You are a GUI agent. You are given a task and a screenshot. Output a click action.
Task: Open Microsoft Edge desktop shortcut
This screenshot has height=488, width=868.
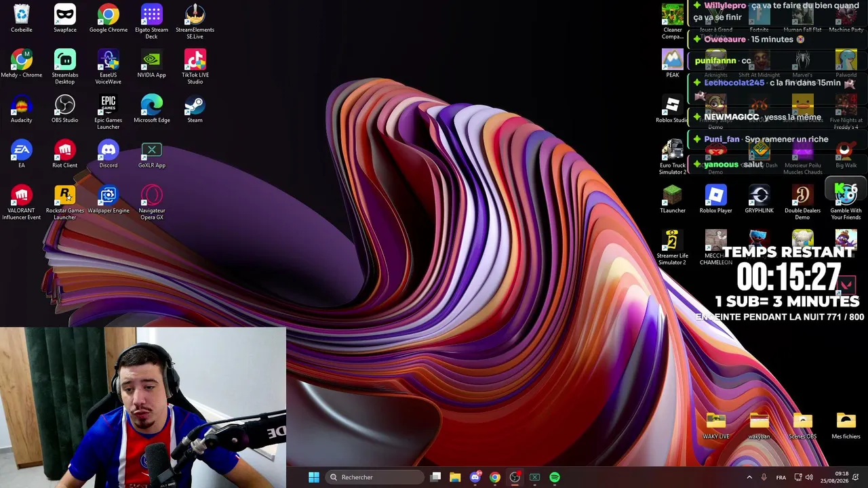[x=152, y=109]
